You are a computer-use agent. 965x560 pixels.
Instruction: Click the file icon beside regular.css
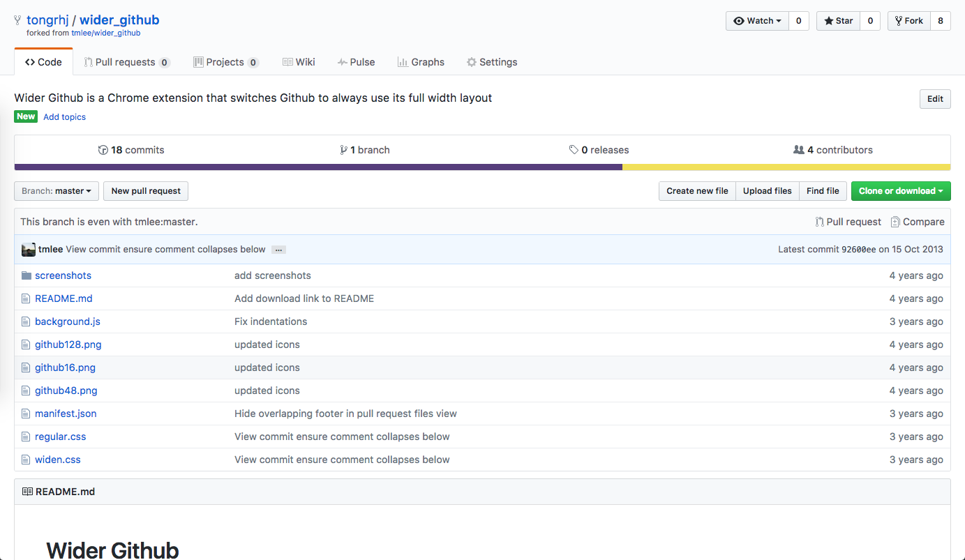click(26, 437)
